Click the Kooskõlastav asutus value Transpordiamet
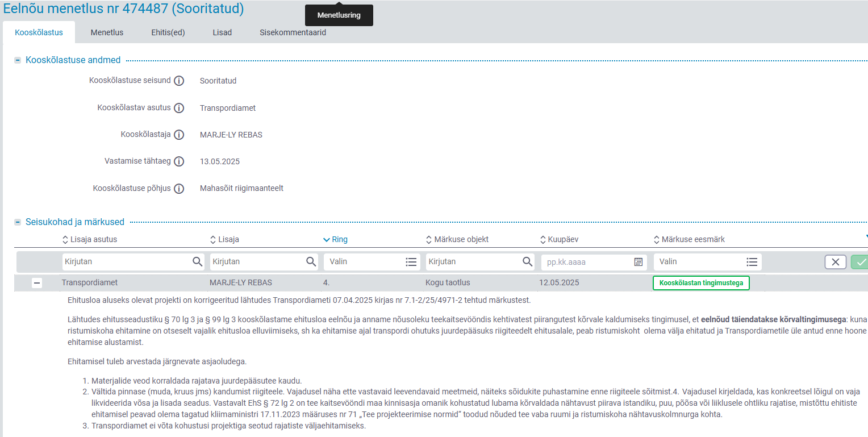Screen dimensions: 868x437 (228, 108)
